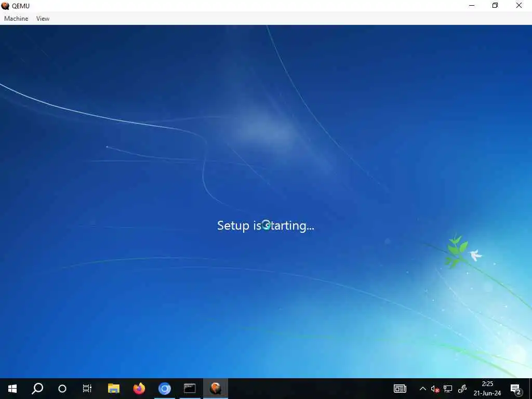Close the QEMU window

pos(519,6)
